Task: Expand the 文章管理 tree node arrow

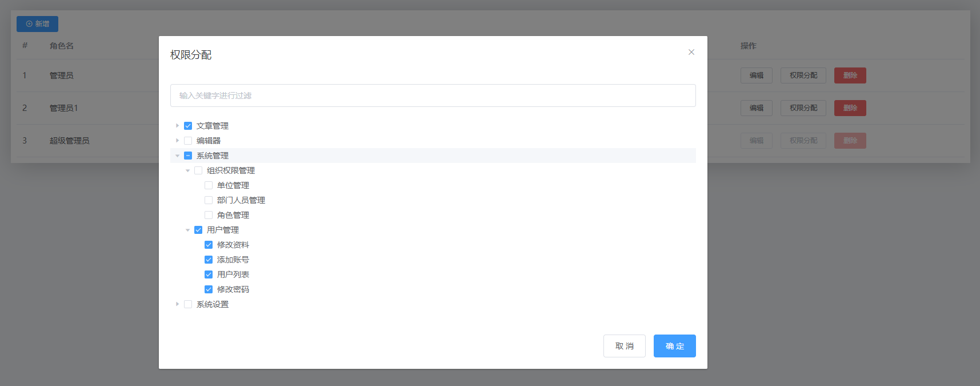Action: point(177,126)
